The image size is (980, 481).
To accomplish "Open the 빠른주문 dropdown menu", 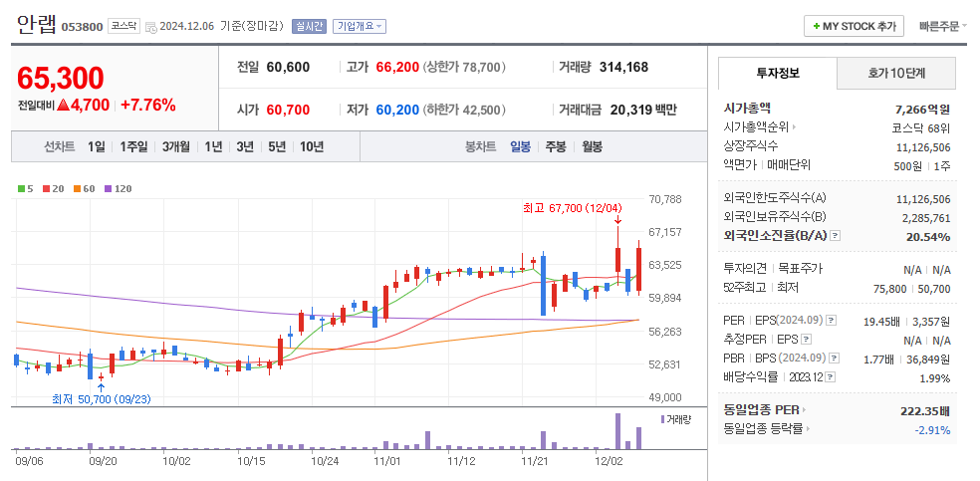I will tap(942, 26).
